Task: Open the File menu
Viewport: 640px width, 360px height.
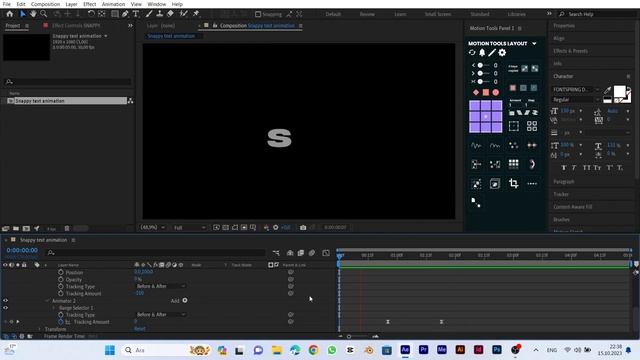Action: (x=7, y=4)
